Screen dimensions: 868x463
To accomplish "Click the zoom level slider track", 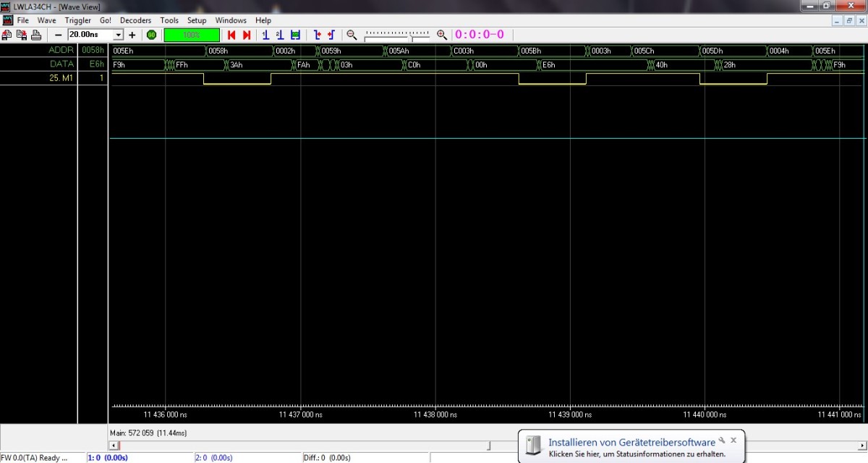I will [396, 35].
